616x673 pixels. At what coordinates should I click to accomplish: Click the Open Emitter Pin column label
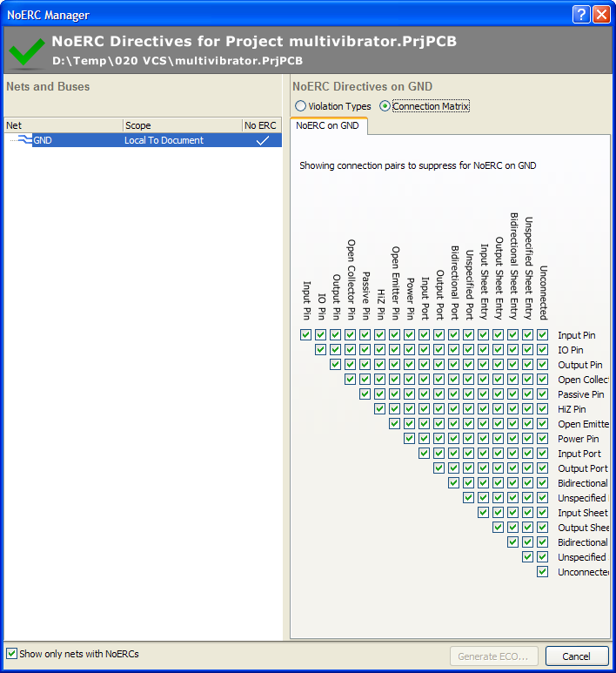395,283
